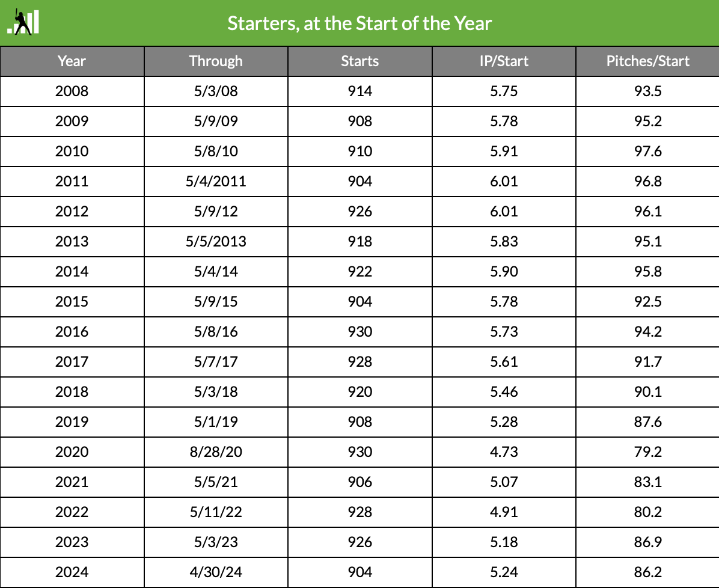Click the FanGraphs batter logo icon
The image size is (719, 588).
23,22
